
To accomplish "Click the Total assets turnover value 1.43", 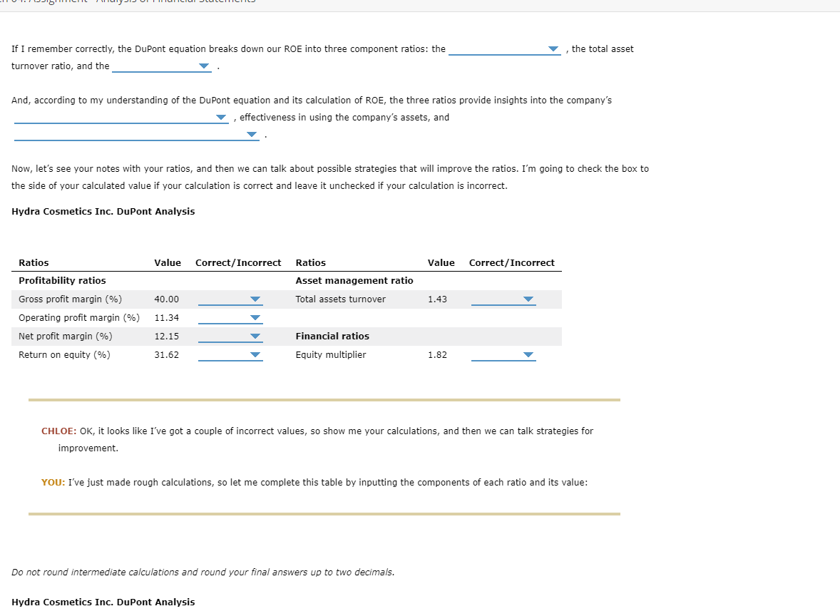I will click(x=437, y=299).
